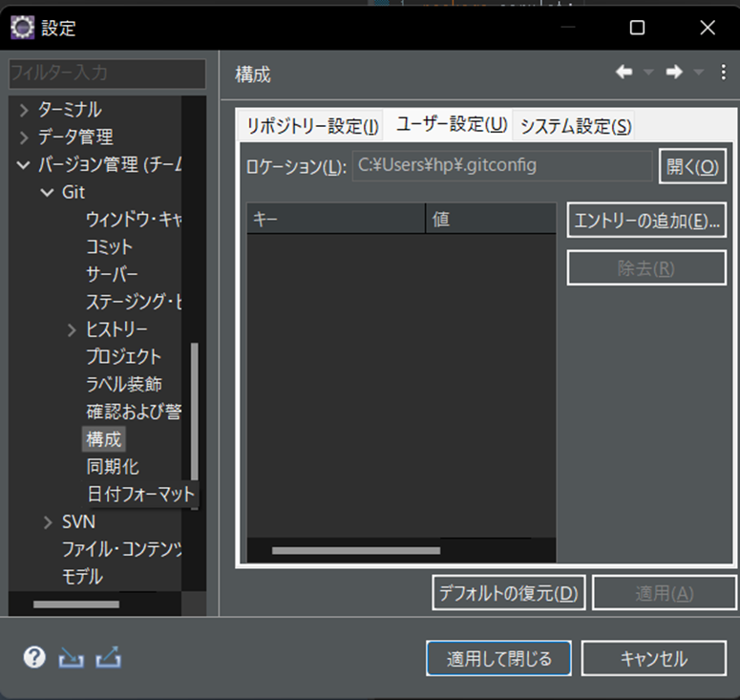
Task: Select プロジェクト under Git
Action: pos(123,357)
